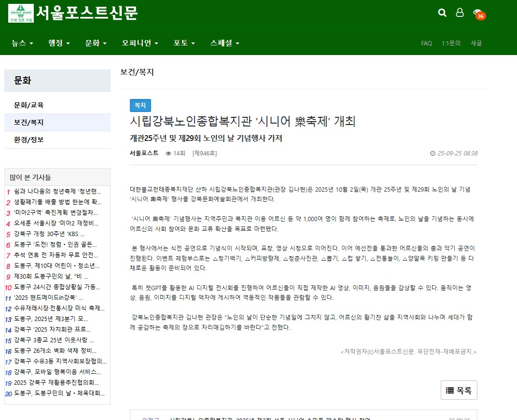Viewport: 517px width, 420px height.
Task: Click the view count eye icon
Action: click(168, 154)
